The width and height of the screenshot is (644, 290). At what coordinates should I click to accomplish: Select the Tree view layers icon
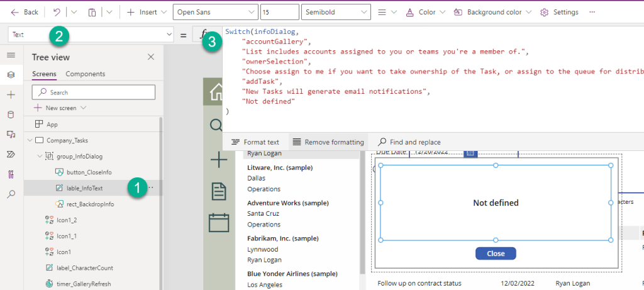click(11, 74)
